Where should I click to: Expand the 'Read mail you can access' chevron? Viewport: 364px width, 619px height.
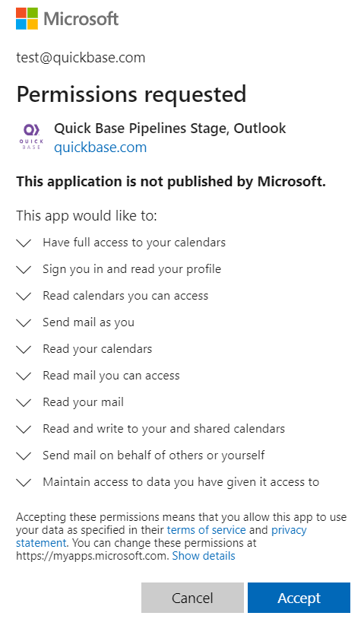[x=24, y=376]
